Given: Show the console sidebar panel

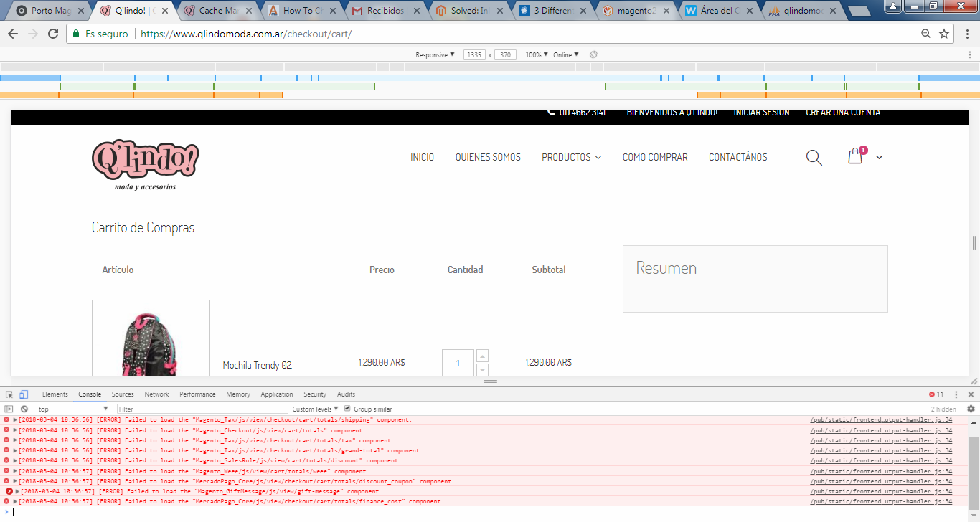Looking at the screenshot, I should (x=8, y=408).
